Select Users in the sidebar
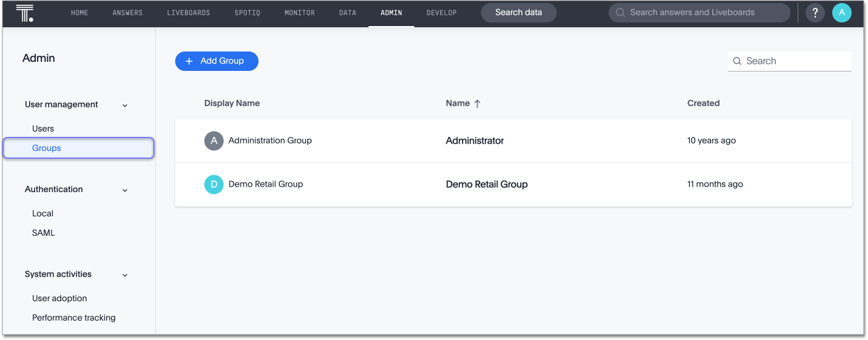This screenshot has width=868, height=340. [43, 128]
